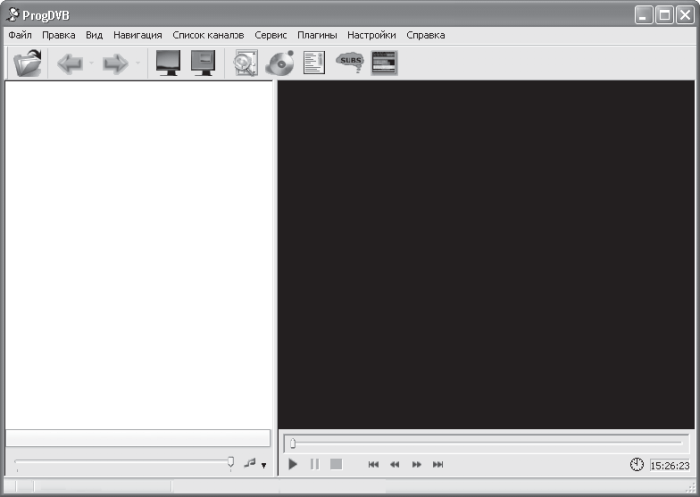Skip to previous with the skip-back button

pos(374,465)
